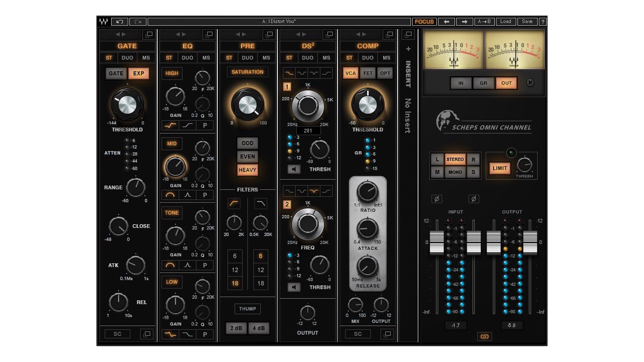
Task: Select the OPT compressor type
Action: [x=385, y=73]
